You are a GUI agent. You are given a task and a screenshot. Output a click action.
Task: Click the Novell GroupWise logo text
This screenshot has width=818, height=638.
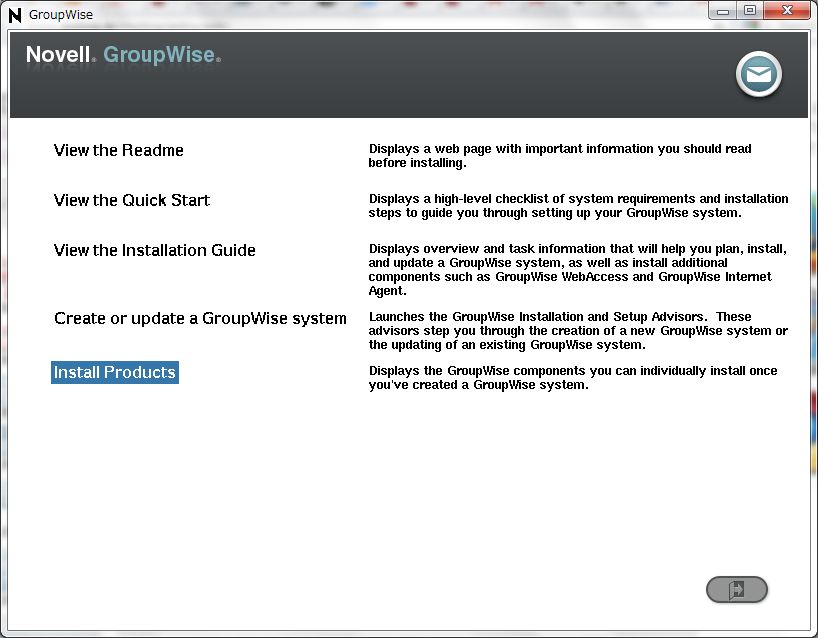[x=124, y=55]
